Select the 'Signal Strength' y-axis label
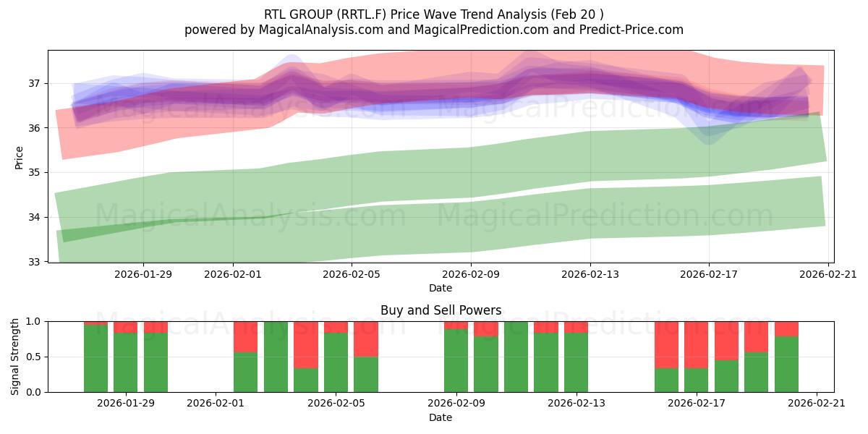The image size is (868, 434). tap(15, 357)
